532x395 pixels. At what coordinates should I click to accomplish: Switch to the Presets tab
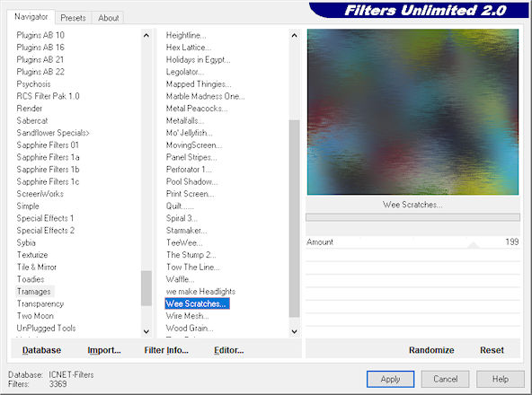click(x=73, y=18)
